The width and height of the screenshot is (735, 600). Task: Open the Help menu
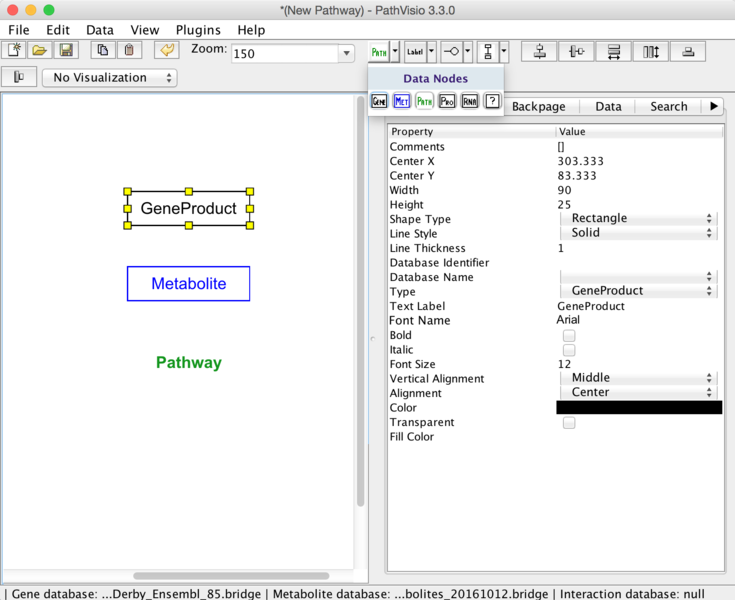point(251,30)
